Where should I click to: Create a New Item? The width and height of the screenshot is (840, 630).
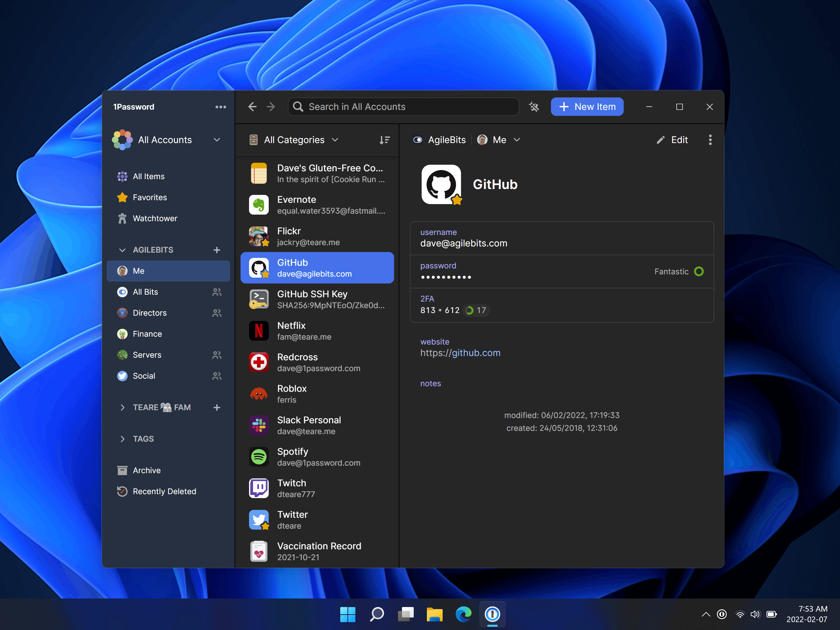click(x=587, y=107)
